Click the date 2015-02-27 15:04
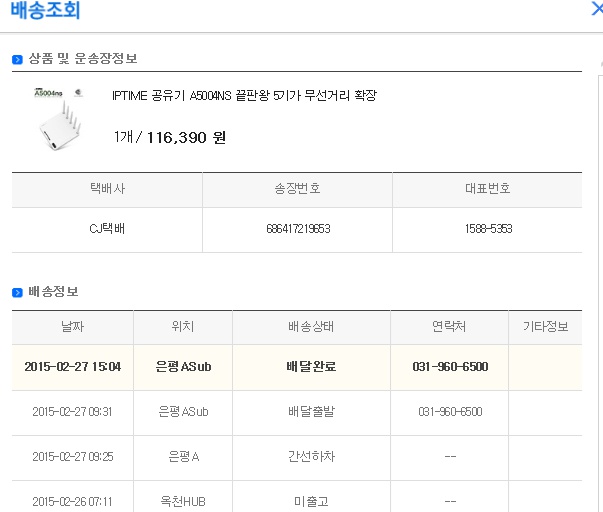The width and height of the screenshot is (603, 512). pos(73,367)
